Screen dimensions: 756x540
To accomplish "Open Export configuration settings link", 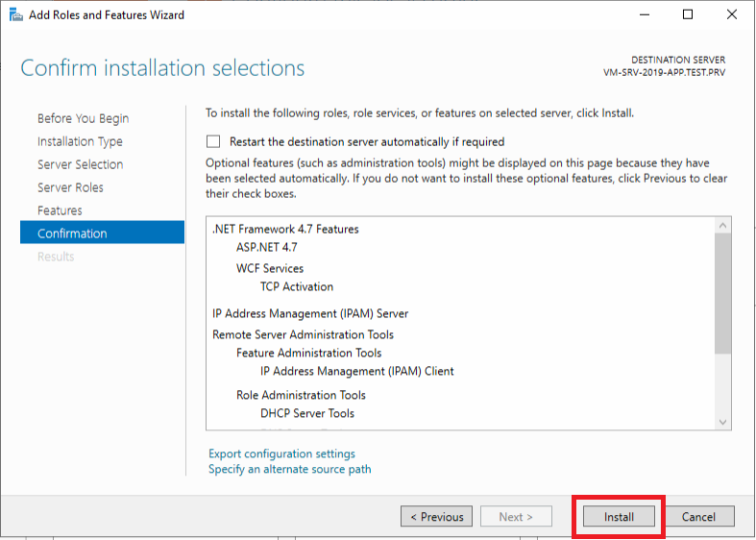I will pyautogui.click(x=281, y=454).
